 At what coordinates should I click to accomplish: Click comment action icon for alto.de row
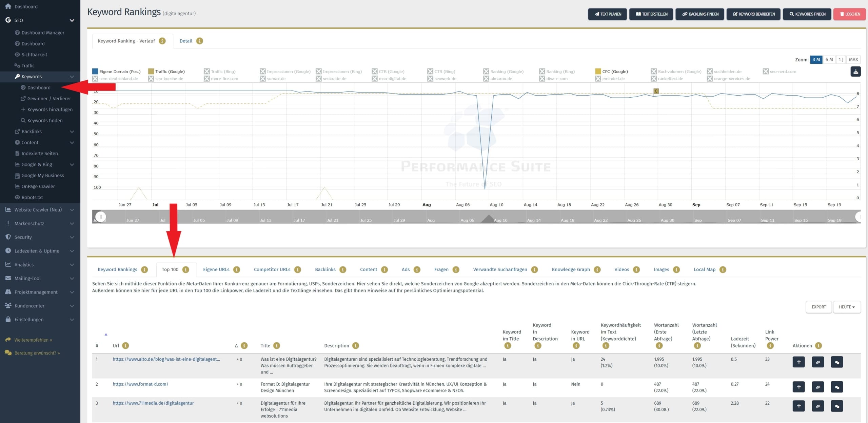(x=837, y=362)
